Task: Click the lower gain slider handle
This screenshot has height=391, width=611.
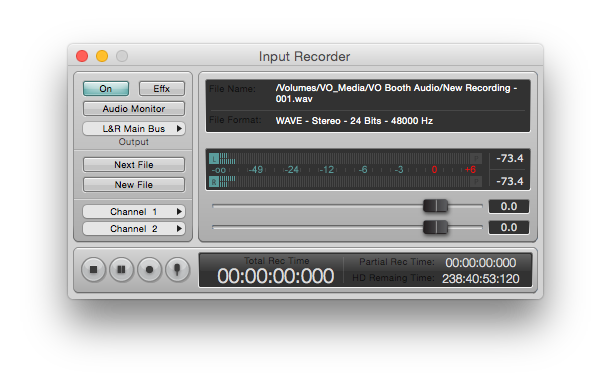Action: (436, 227)
